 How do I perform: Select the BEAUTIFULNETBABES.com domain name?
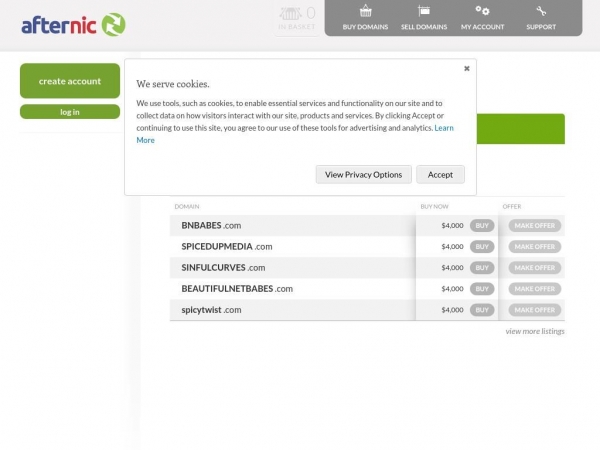click(237, 289)
